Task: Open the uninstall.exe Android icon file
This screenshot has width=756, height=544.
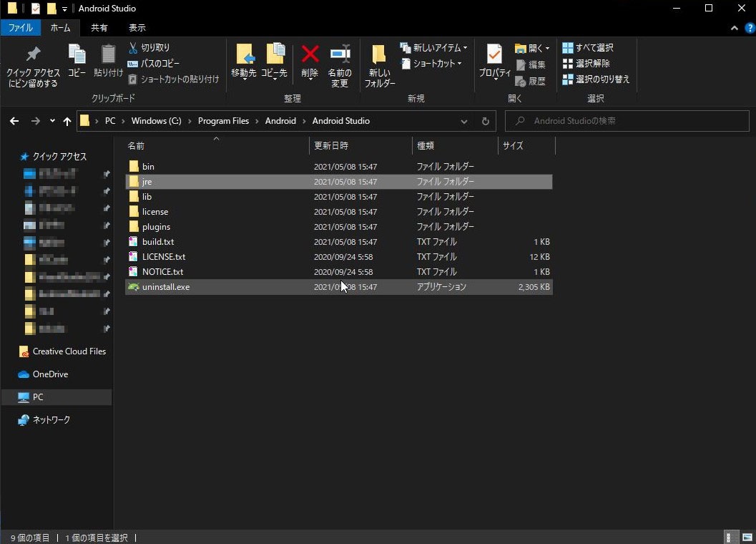Action: pyautogui.click(x=134, y=287)
